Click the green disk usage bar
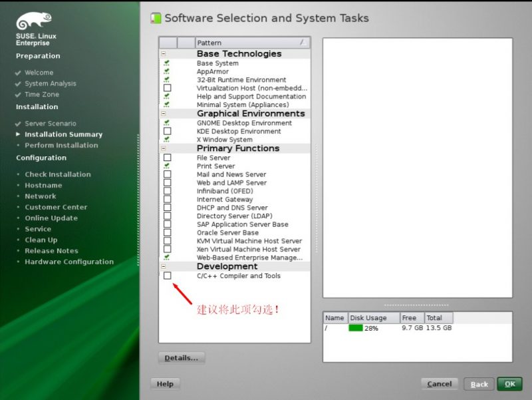The width and height of the screenshot is (532, 400). click(x=356, y=328)
